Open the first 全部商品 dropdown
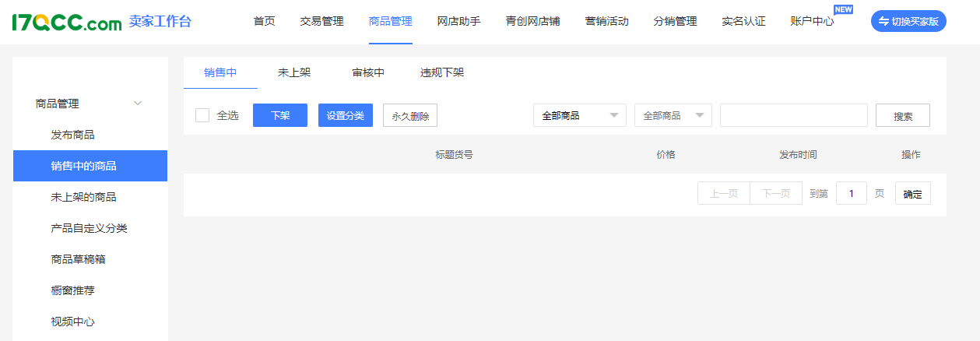Viewport: 980px width, 341px height. pos(579,115)
